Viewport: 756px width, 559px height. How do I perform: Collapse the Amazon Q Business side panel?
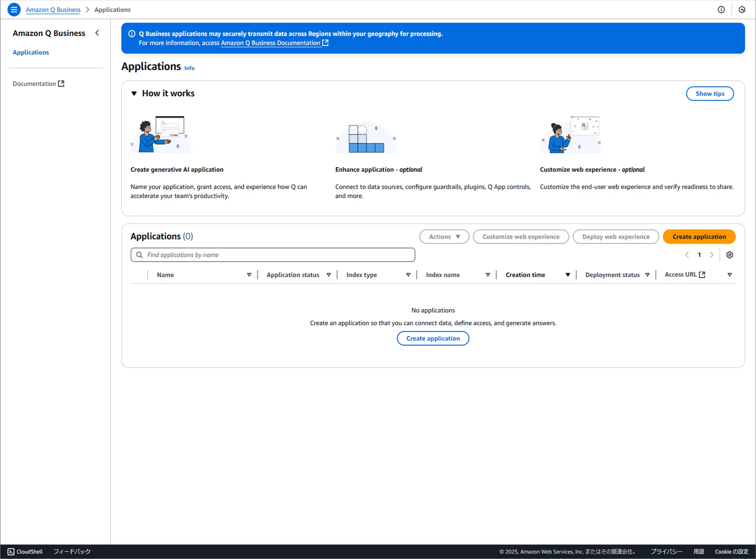pos(97,33)
